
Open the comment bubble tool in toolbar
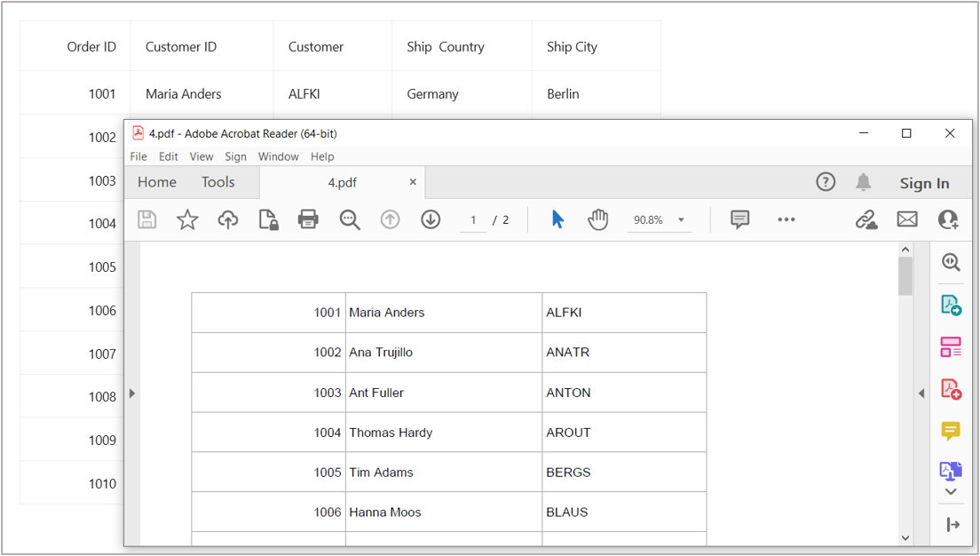740,219
